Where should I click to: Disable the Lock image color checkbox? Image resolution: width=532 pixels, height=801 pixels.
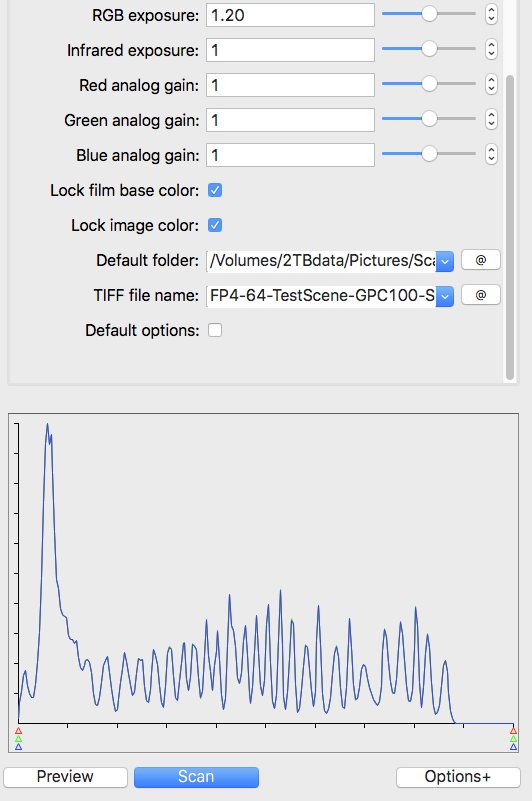pyautogui.click(x=215, y=225)
